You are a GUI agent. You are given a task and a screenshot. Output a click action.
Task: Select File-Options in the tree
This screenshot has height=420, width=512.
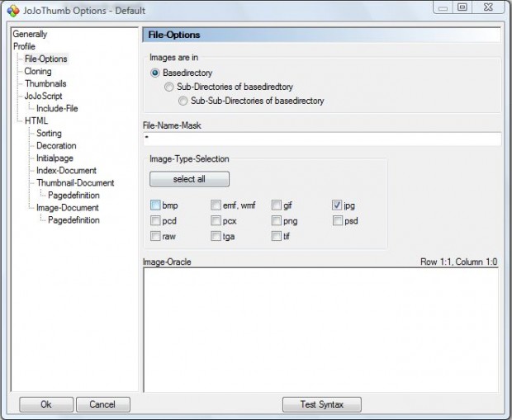(46, 59)
